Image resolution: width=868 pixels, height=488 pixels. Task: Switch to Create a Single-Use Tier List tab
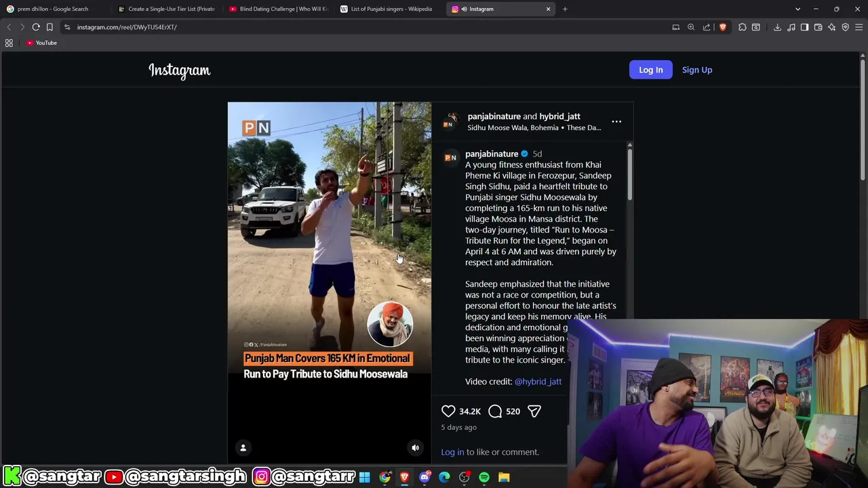pyautogui.click(x=166, y=9)
